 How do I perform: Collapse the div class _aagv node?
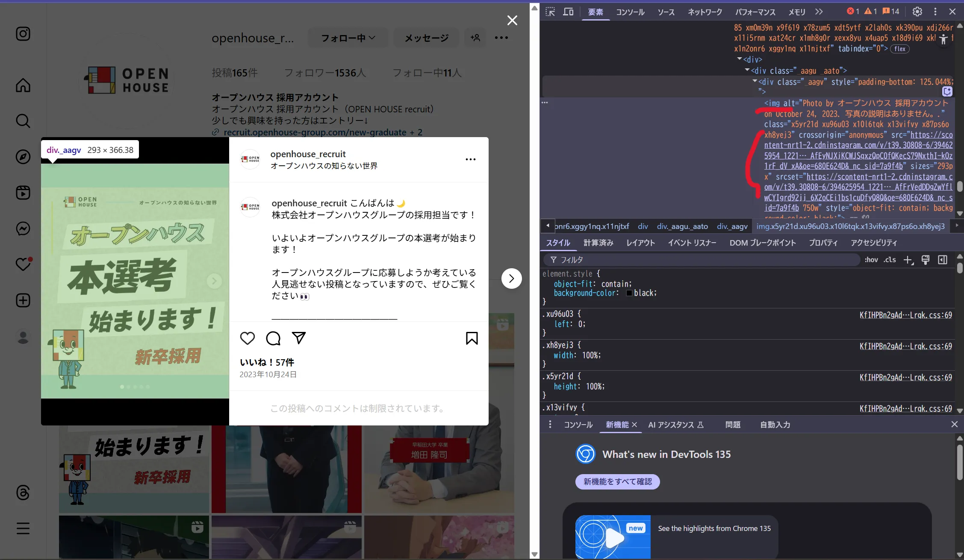point(755,81)
